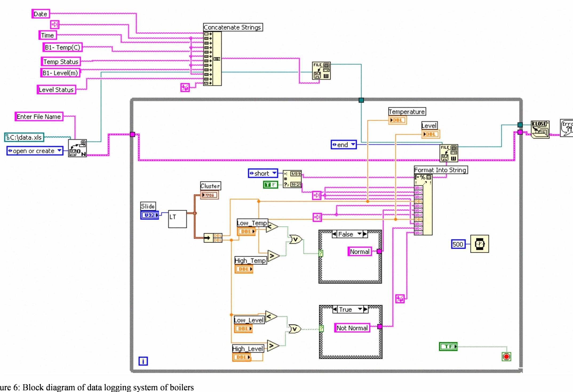Select the Wait (ms) timer node
The height and width of the screenshot is (392, 573).
[x=479, y=244]
